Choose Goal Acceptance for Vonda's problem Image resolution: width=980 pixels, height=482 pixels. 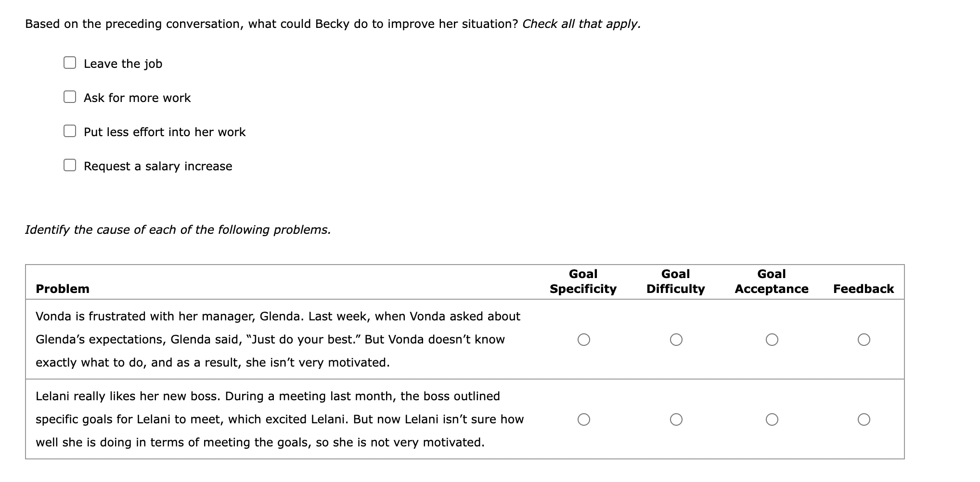[772, 340]
